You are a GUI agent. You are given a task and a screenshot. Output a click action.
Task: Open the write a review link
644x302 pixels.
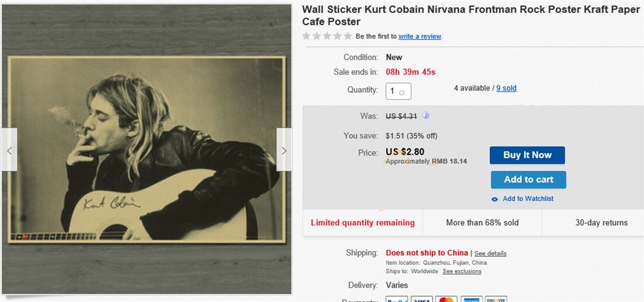coord(420,37)
